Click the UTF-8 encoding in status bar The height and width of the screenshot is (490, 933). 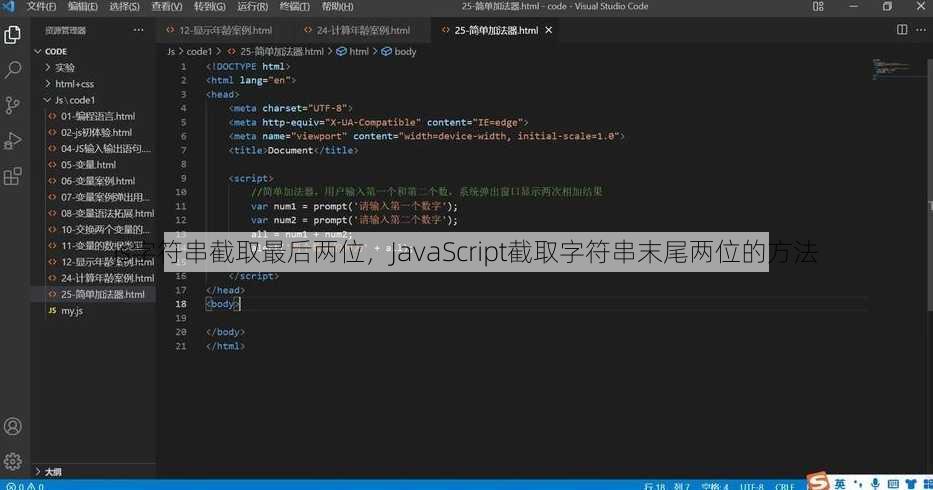[x=752, y=486]
